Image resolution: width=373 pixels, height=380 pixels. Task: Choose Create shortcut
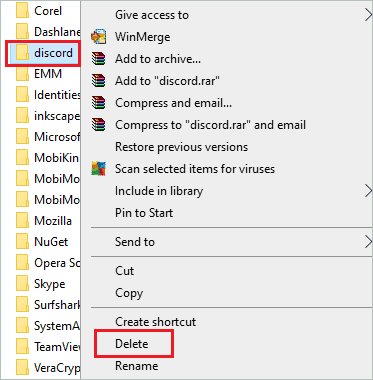tap(155, 322)
